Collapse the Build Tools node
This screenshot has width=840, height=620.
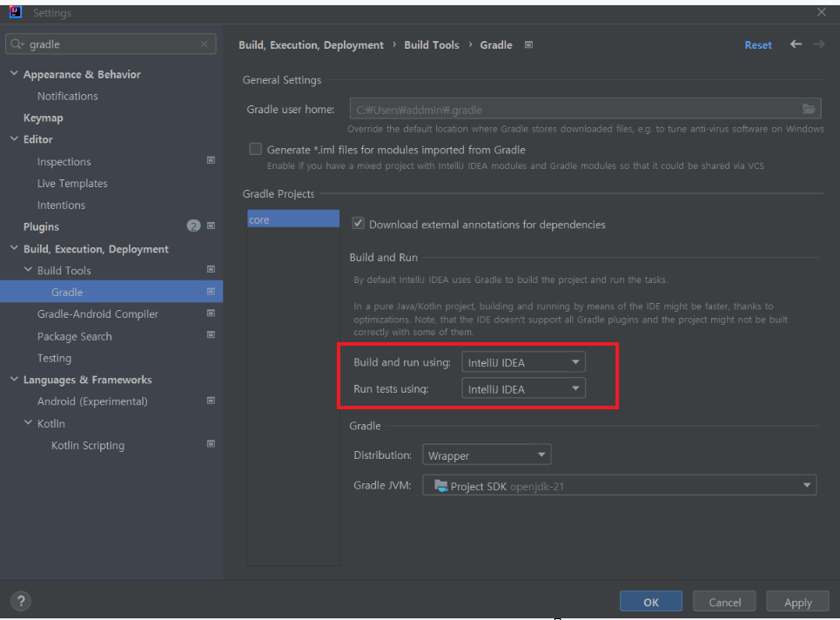pyautogui.click(x=29, y=270)
